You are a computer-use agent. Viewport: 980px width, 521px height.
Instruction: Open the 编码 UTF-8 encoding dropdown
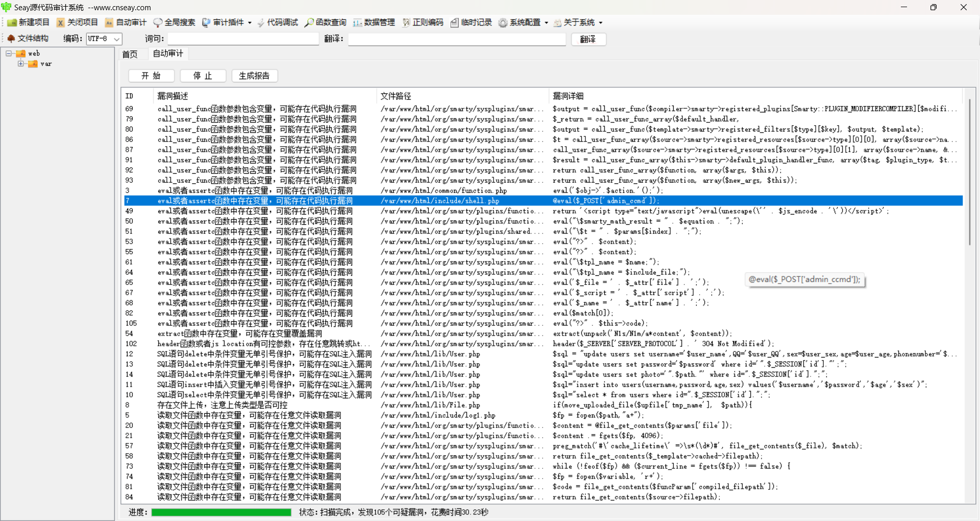point(104,39)
